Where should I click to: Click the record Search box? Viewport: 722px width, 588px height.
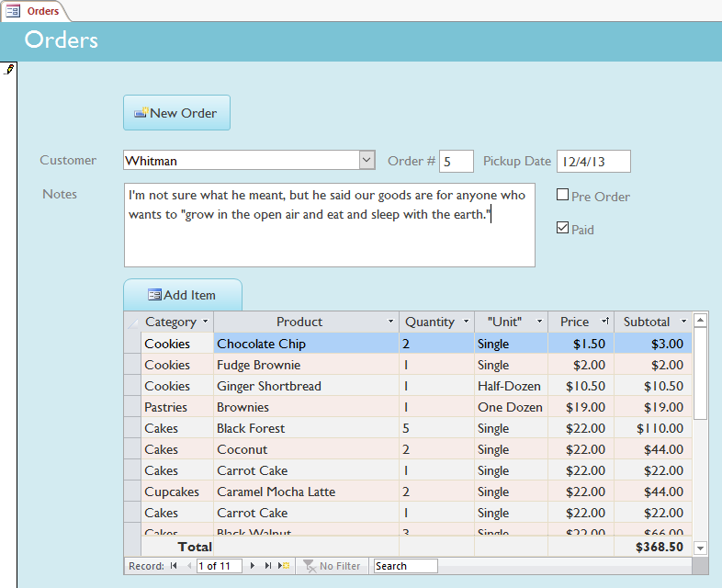click(x=405, y=566)
